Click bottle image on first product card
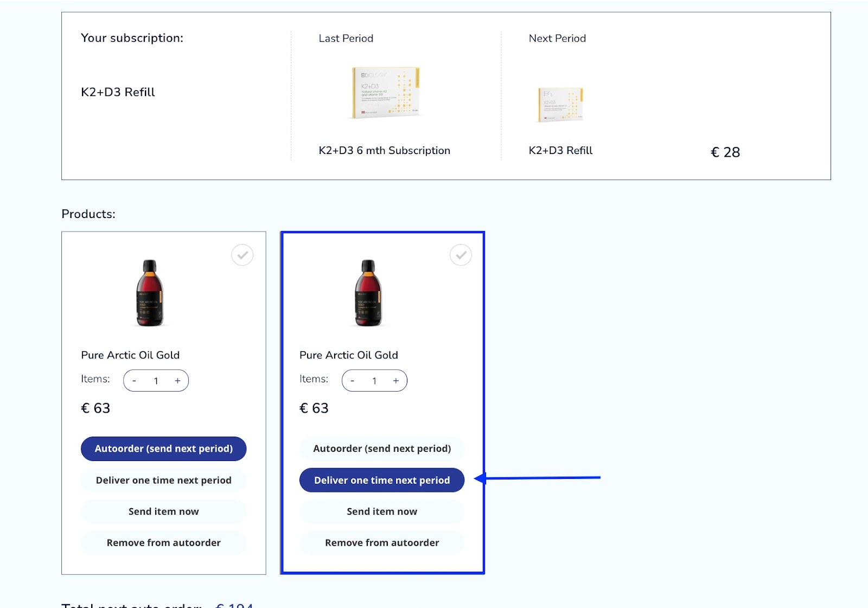 click(149, 293)
